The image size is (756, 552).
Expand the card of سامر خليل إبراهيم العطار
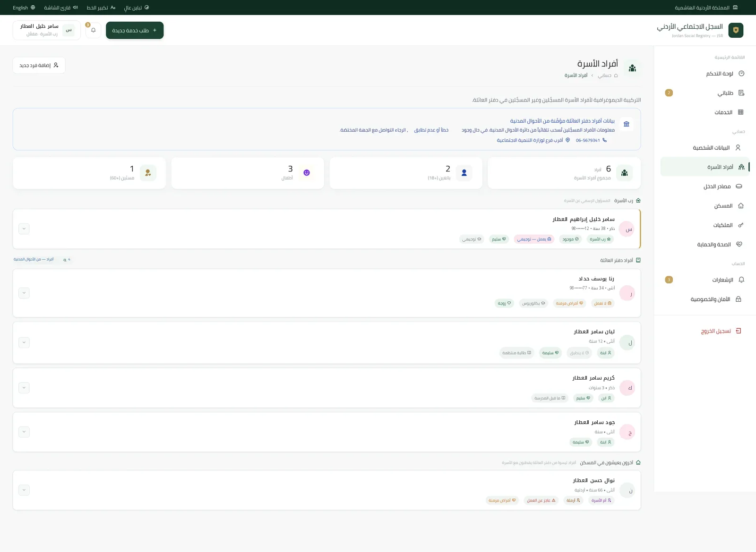click(x=24, y=229)
